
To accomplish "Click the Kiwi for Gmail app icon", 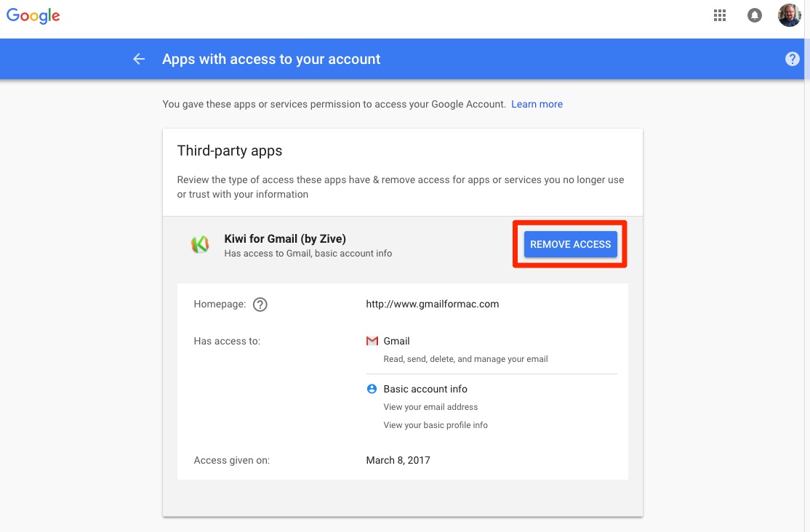I will [200, 245].
